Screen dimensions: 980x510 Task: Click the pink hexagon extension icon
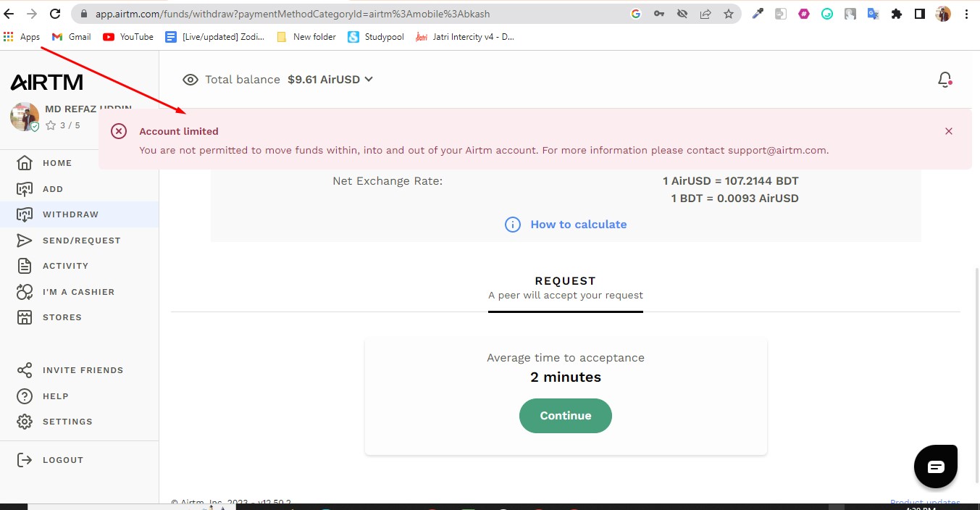pyautogui.click(x=804, y=14)
